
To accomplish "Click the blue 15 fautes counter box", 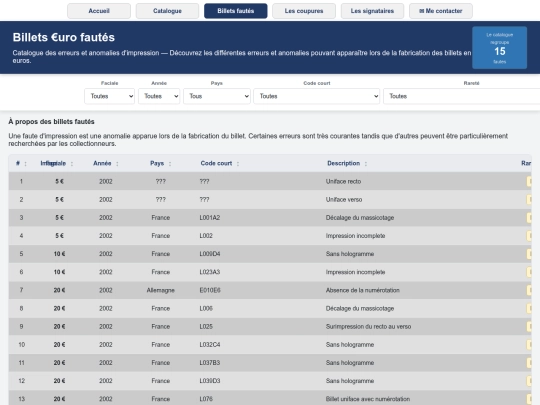I will point(499,48).
